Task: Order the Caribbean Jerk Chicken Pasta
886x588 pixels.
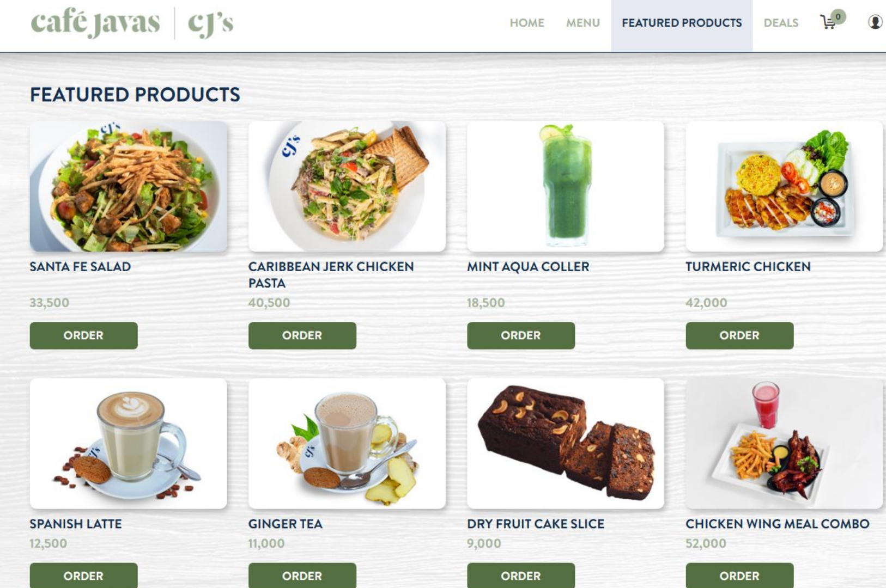Action: point(302,335)
